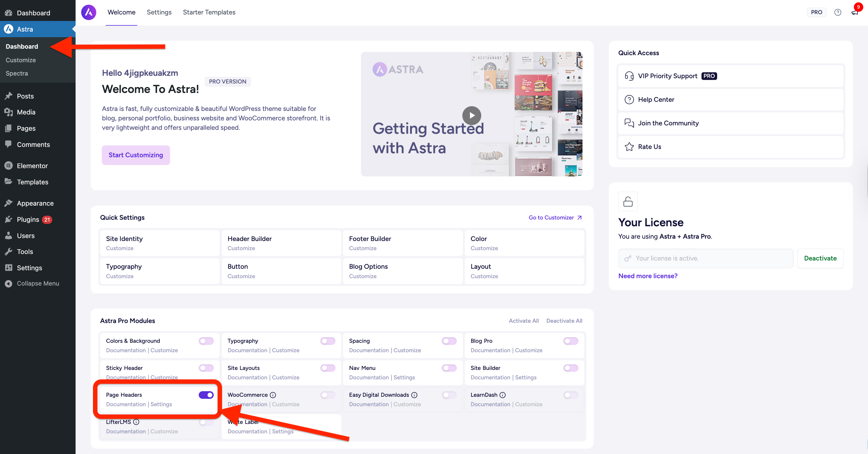Expand the Plugins menu item
This screenshot has height=454, width=868.
tap(28, 219)
